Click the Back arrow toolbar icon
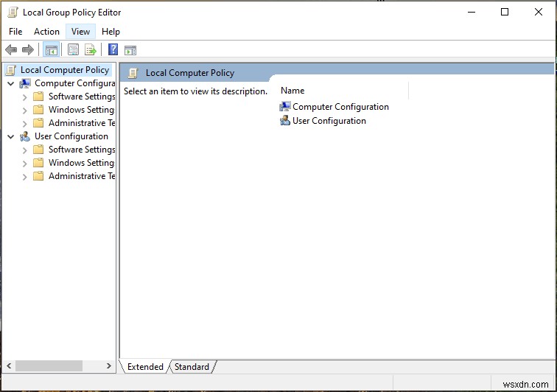 coord(11,50)
